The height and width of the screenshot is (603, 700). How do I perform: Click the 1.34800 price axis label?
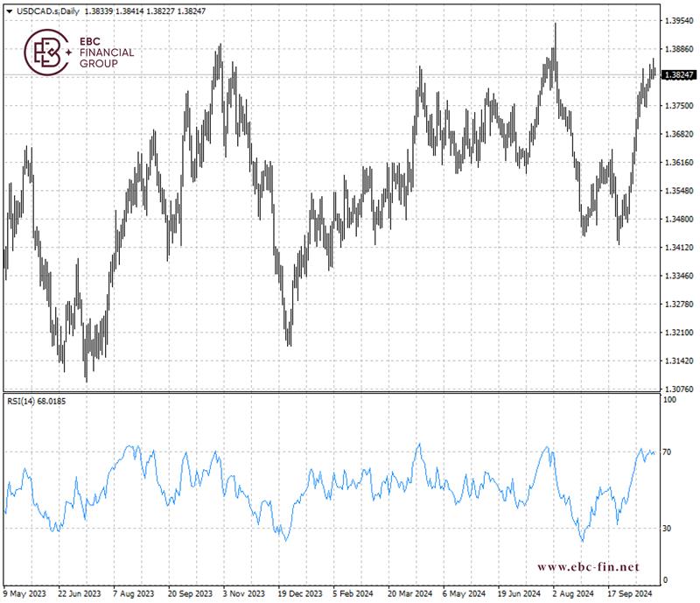coord(679,219)
